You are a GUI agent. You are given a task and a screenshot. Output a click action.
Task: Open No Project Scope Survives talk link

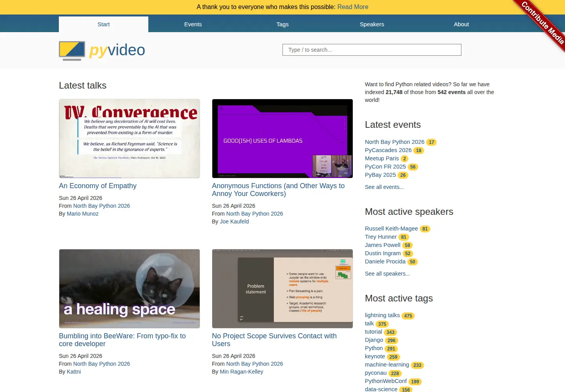274,340
